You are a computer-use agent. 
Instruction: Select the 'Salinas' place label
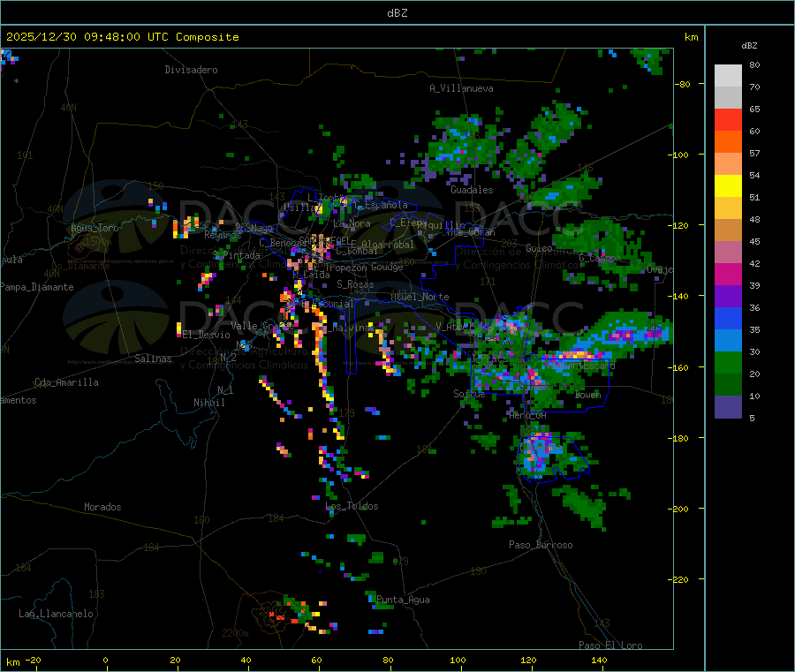tap(153, 359)
